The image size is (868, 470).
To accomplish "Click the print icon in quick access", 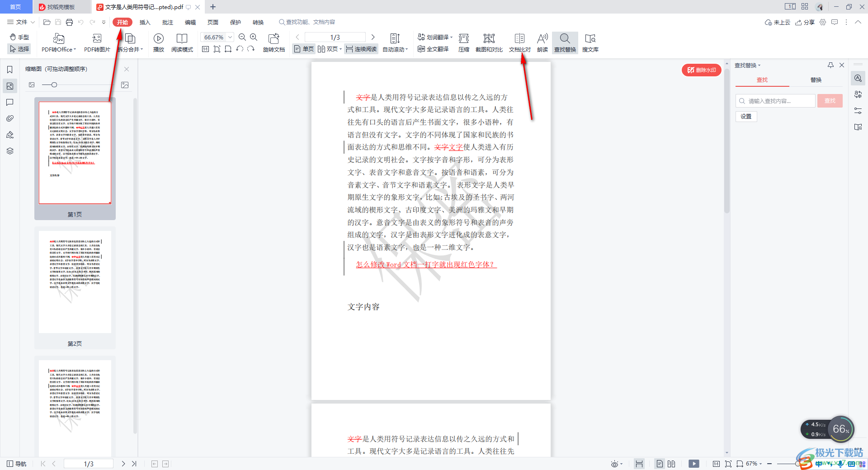I will point(69,22).
